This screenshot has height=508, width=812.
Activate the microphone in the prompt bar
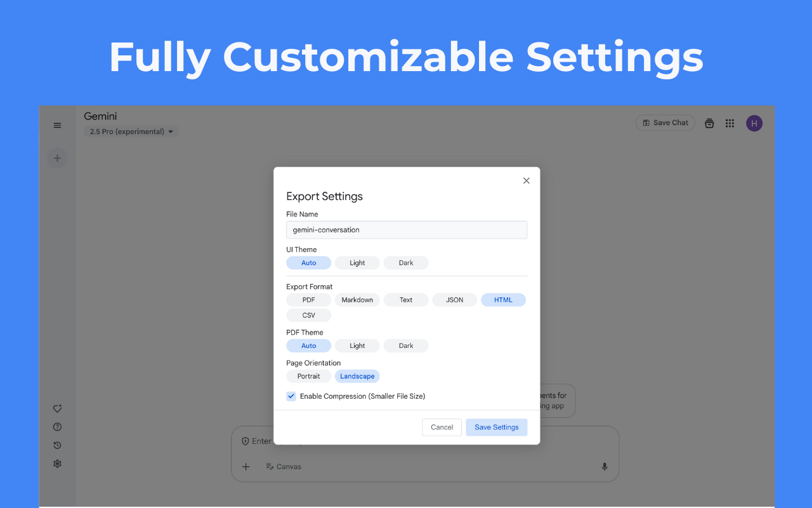point(604,466)
